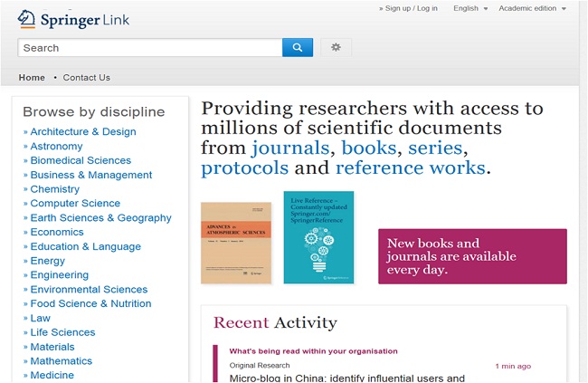
Task: Browse the Materials discipline
Action: click(x=52, y=347)
